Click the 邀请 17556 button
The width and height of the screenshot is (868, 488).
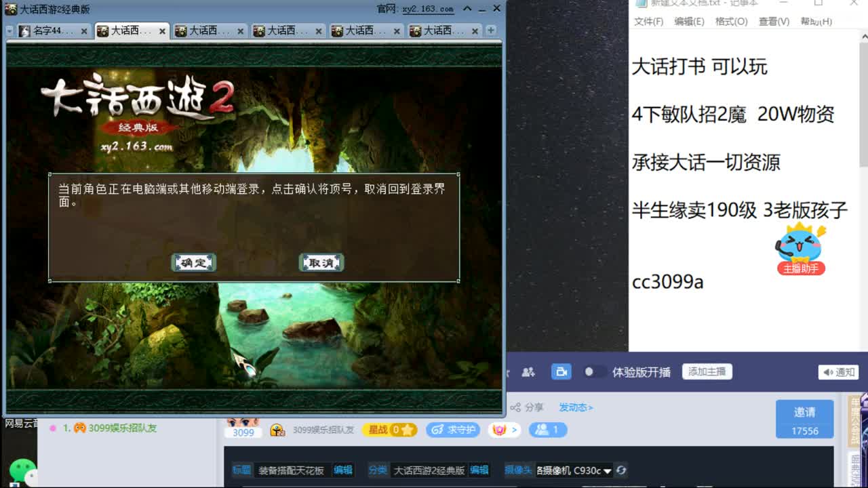pyautogui.click(x=805, y=419)
